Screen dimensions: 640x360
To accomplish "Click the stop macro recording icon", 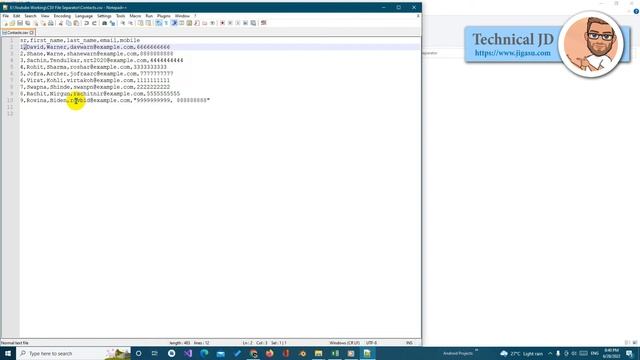I will [230, 23].
